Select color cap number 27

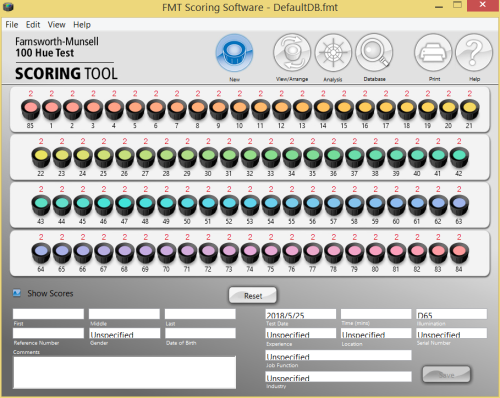point(146,157)
